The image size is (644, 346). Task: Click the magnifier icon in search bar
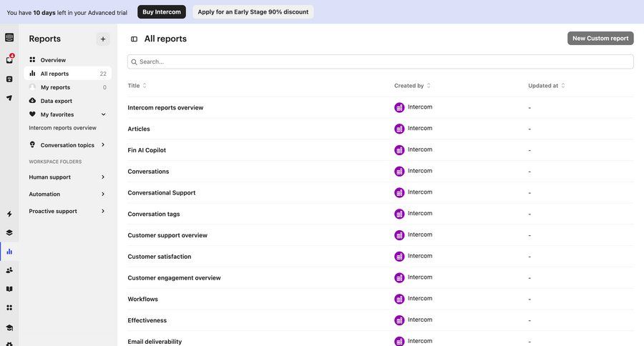(x=134, y=62)
